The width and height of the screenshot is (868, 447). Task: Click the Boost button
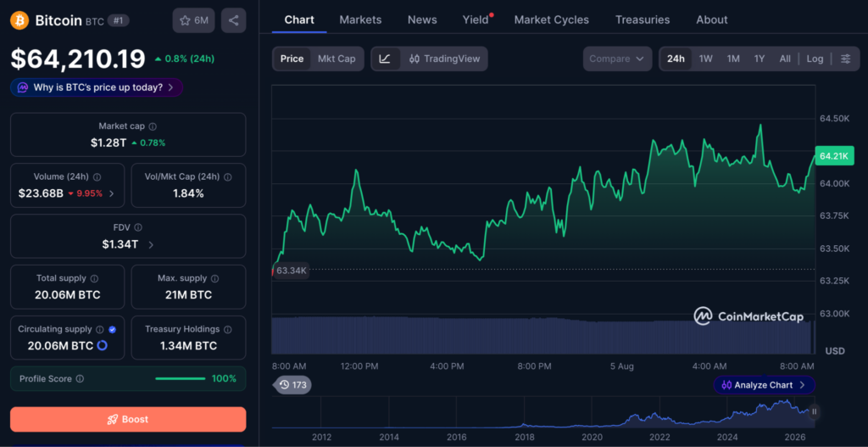pyautogui.click(x=128, y=419)
